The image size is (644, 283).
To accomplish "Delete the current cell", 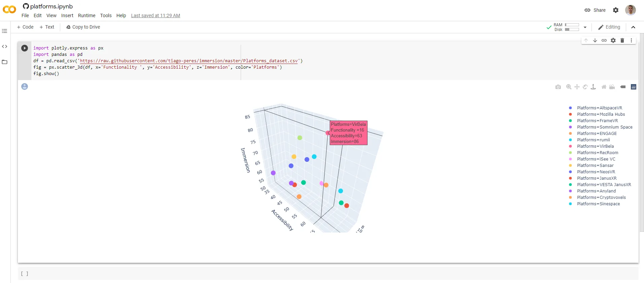I will pyautogui.click(x=622, y=40).
